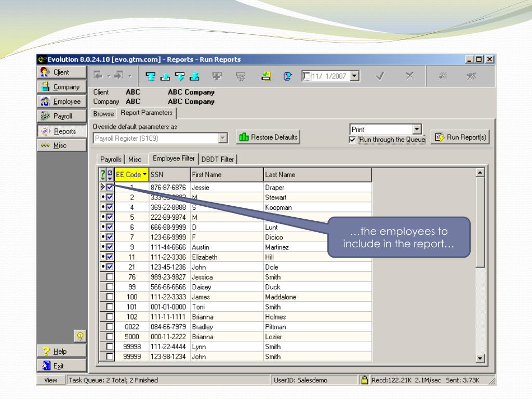Click the blue select-all grid header icon
The width and height of the screenshot is (532, 399).
(x=110, y=175)
